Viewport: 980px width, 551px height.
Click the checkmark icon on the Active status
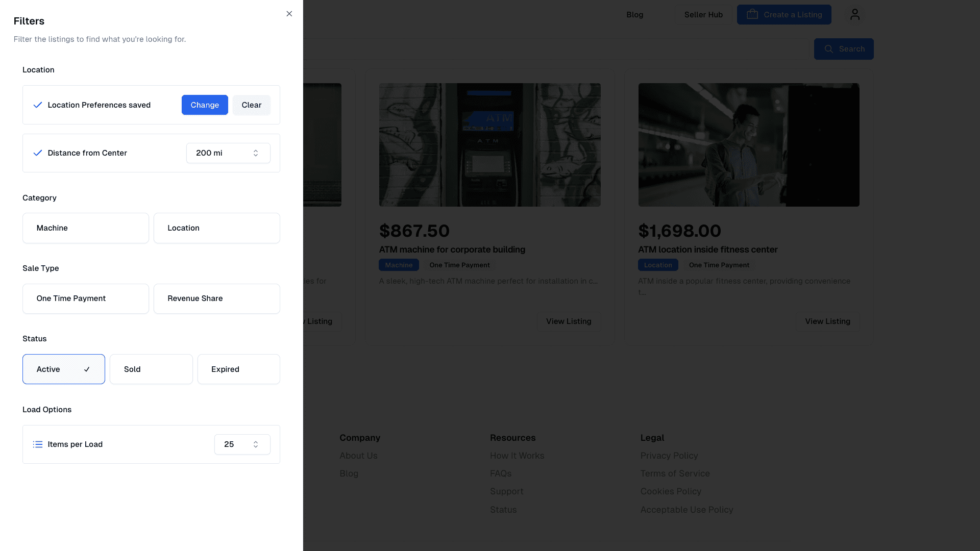tap(87, 369)
